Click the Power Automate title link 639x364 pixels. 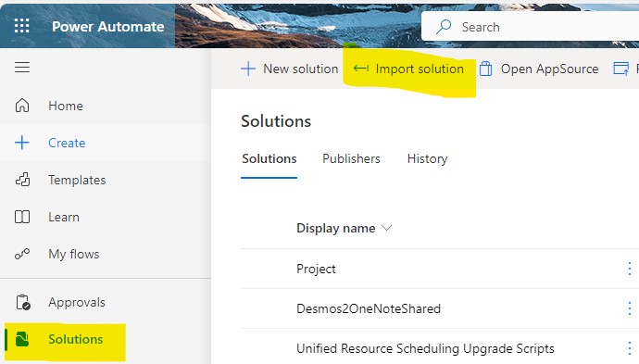(108, 27)
